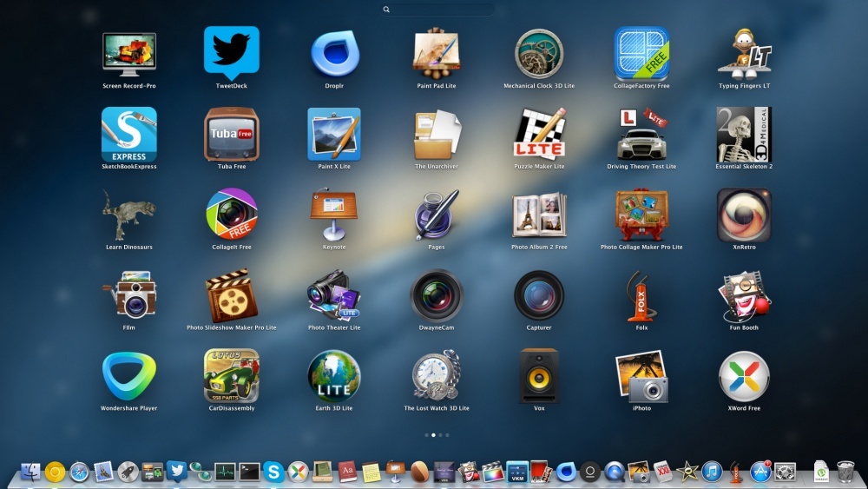The height and width of the screenshot is (489, 868).
Task: Open Photo Theater Lite
Action: [334, 295]
